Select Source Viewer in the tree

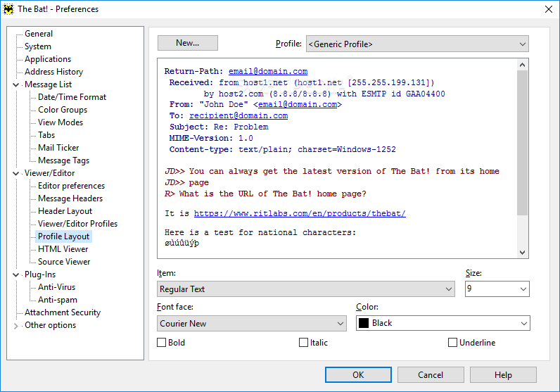coord(64,262)
